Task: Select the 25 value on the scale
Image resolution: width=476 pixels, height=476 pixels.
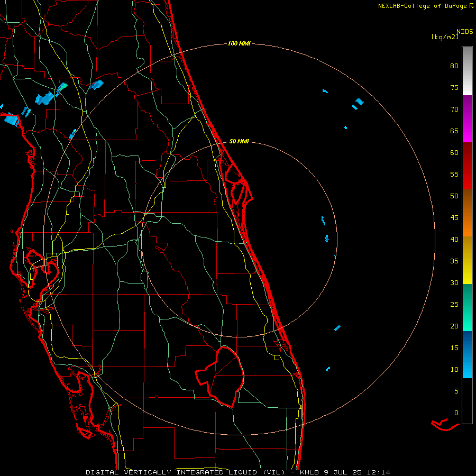Action: click(x=454, y=304)
